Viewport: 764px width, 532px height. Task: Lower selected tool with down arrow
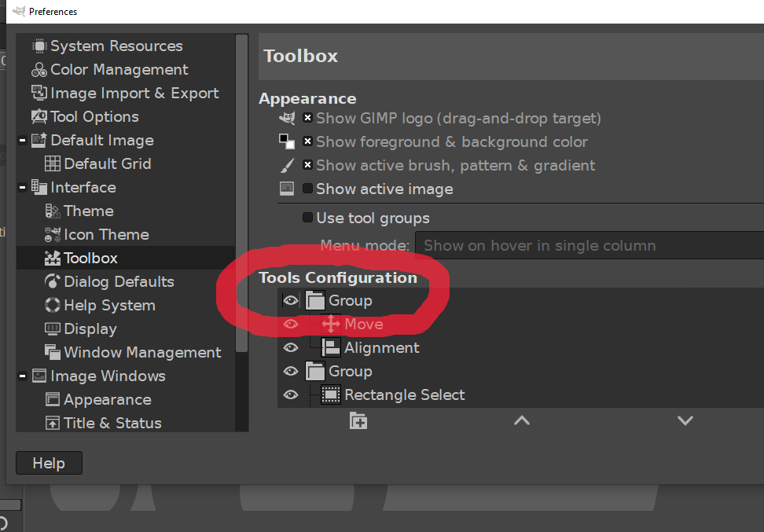pos(685,420)
